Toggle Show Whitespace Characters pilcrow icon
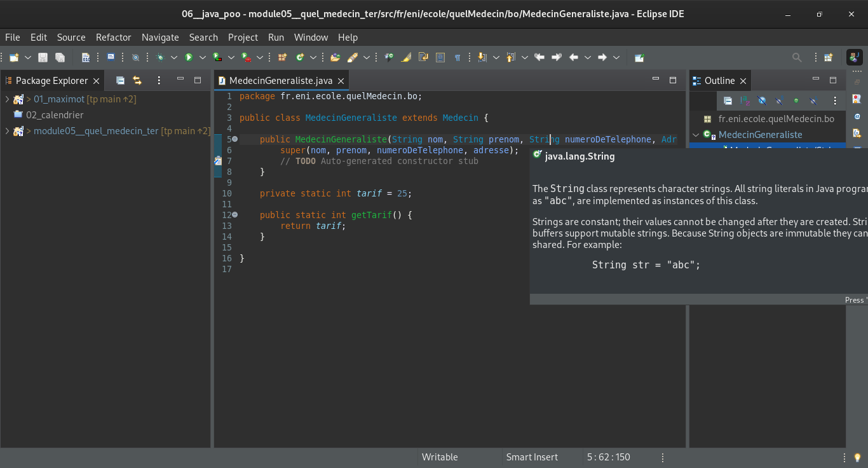The width and height of the screenshot is (868, 468). click(x=457, y=57)
